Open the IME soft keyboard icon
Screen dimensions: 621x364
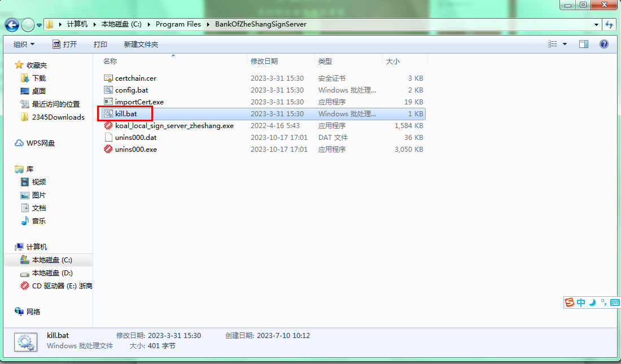[615, 302]
